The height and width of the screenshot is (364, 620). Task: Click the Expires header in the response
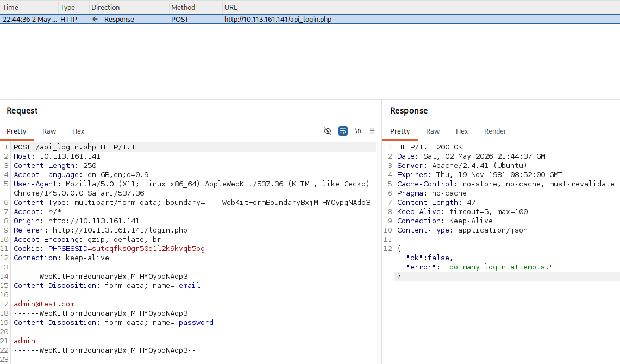tap(479, 175)
